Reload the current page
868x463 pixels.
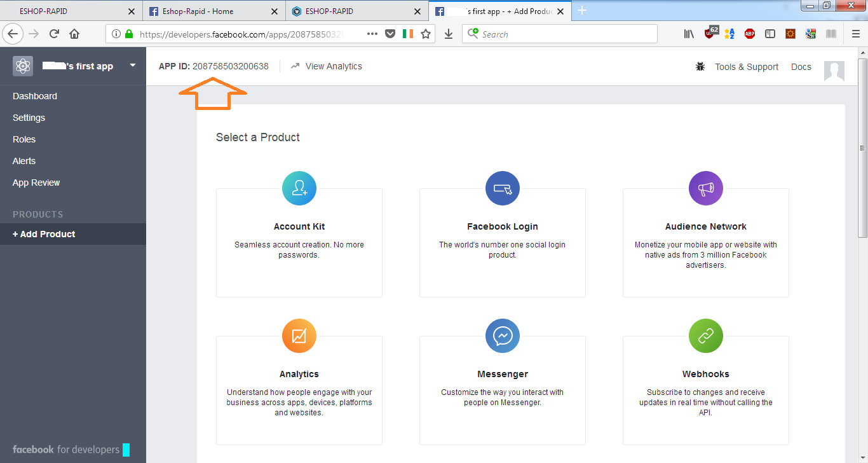click(55, 34)
